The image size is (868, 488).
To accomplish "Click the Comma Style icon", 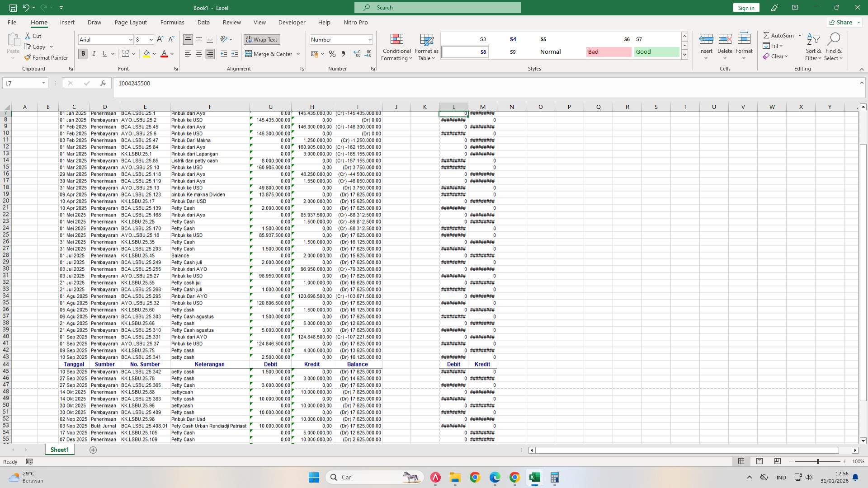I will (x=344, y=54).
